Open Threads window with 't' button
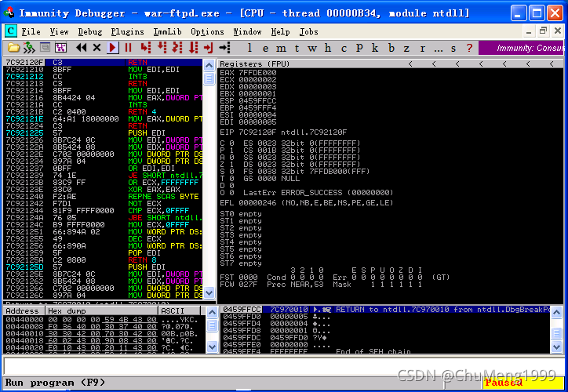The height and width of the screenshot is (392, 568). point(297,48)
